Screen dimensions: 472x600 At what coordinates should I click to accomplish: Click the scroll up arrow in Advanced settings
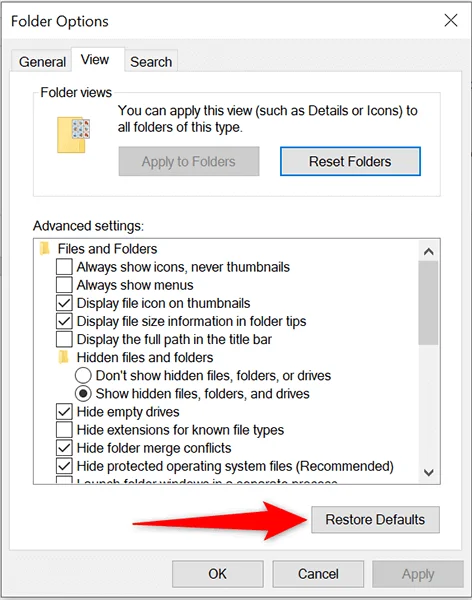pyautogui.click(x=428, y=251)
